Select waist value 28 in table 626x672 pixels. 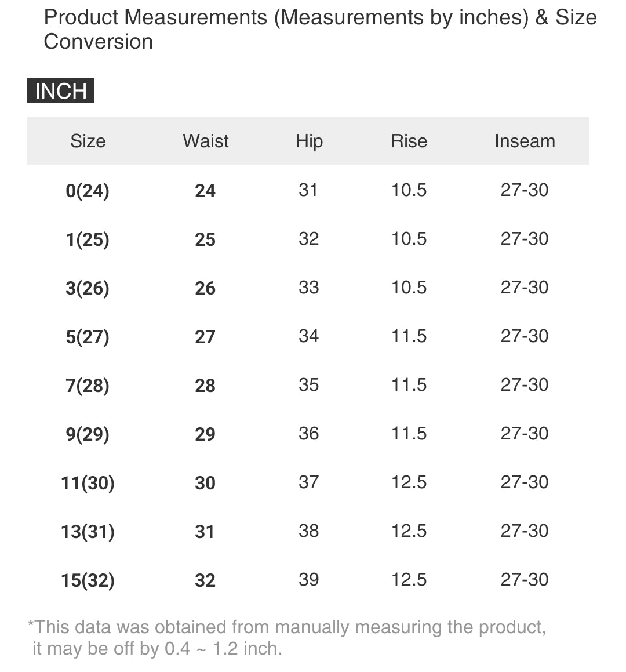click(205, 386)
